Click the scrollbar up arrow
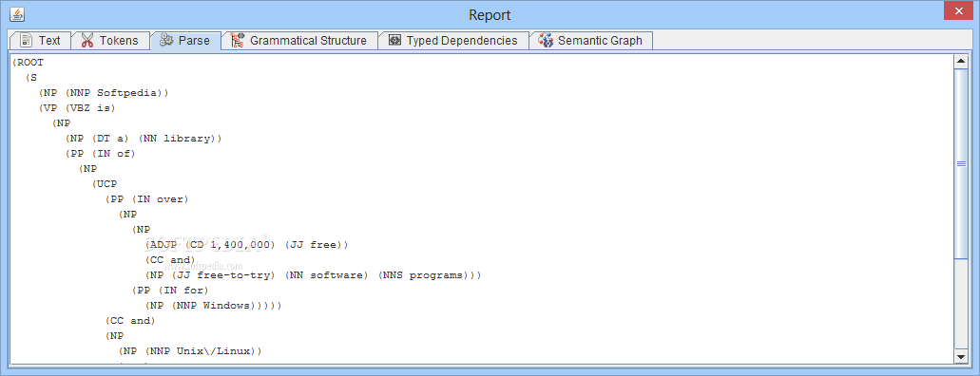 point(961,62)
